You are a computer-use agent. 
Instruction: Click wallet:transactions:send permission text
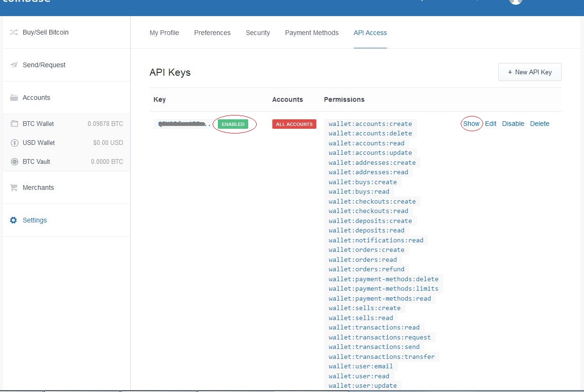[374, 347]
